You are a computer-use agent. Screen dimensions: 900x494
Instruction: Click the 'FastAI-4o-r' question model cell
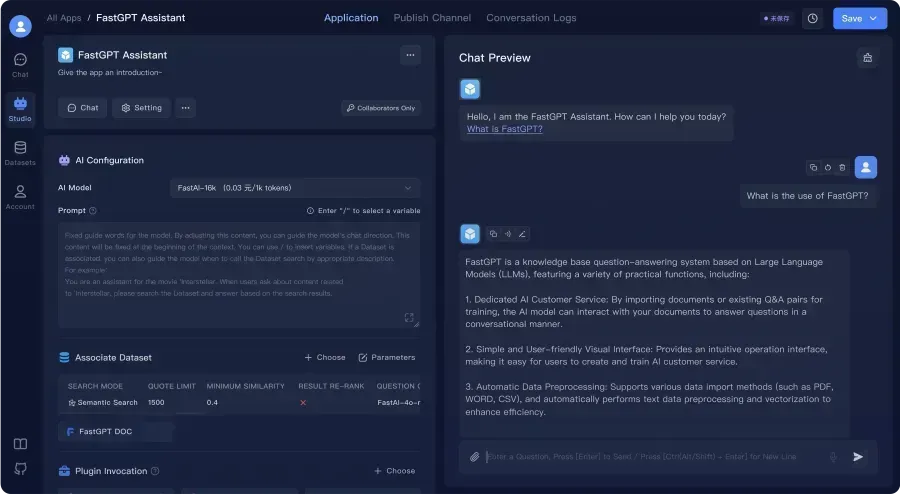398,403
